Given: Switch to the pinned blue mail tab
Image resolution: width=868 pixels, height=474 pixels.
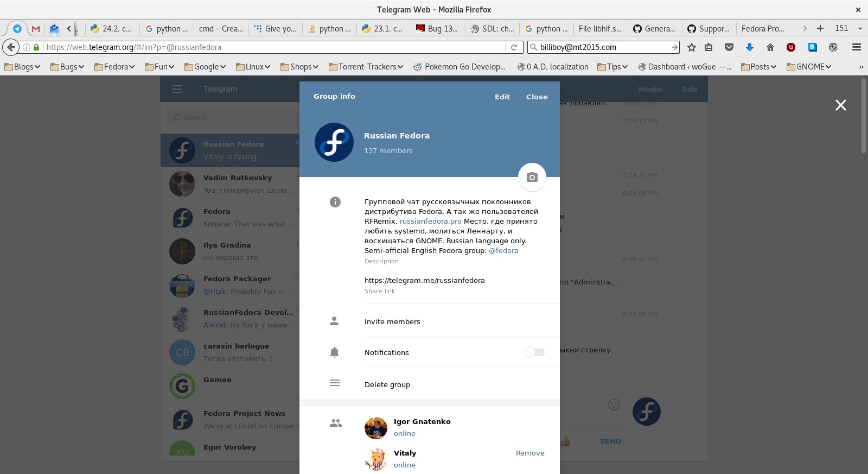Looking at the screenshot, I should [x=54, y=29].
